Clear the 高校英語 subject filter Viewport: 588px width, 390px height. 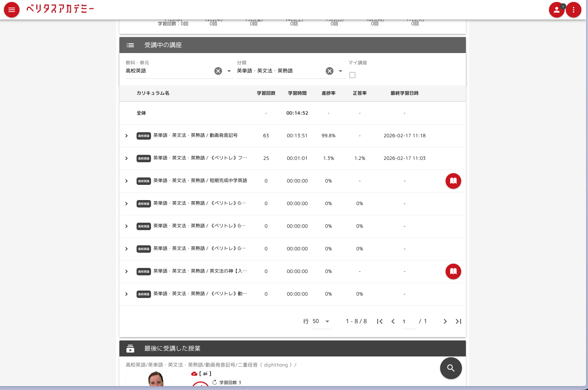[x=218, y=71]
